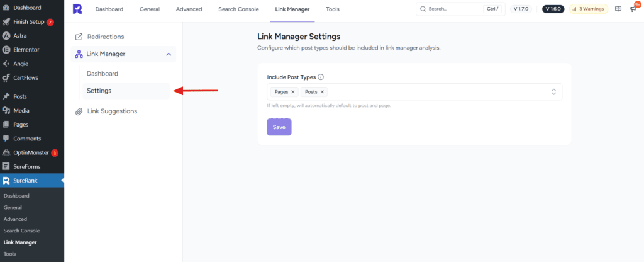Click the Comments bubble icon

click(x=6, y=139)
